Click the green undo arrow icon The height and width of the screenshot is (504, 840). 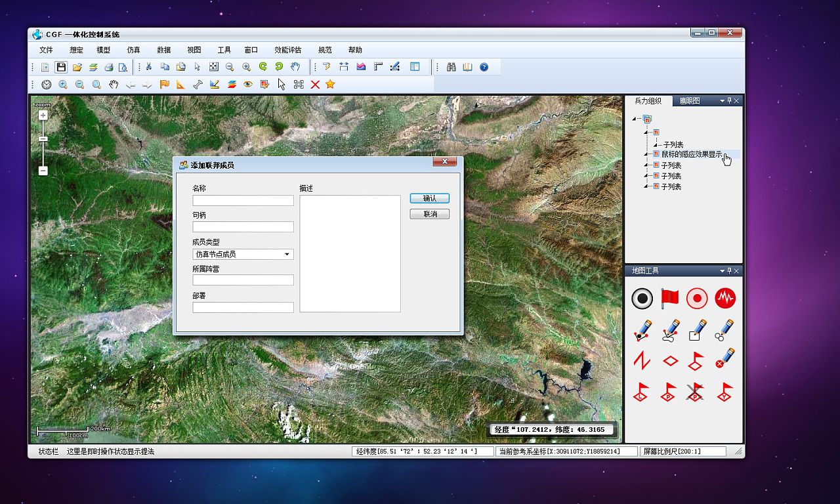tap(262, 67)
